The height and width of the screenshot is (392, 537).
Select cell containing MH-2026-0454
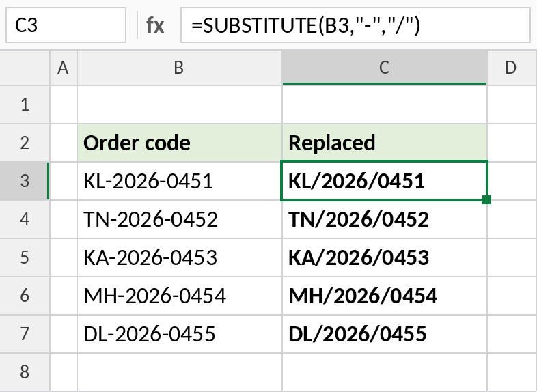tap(180, 296)
